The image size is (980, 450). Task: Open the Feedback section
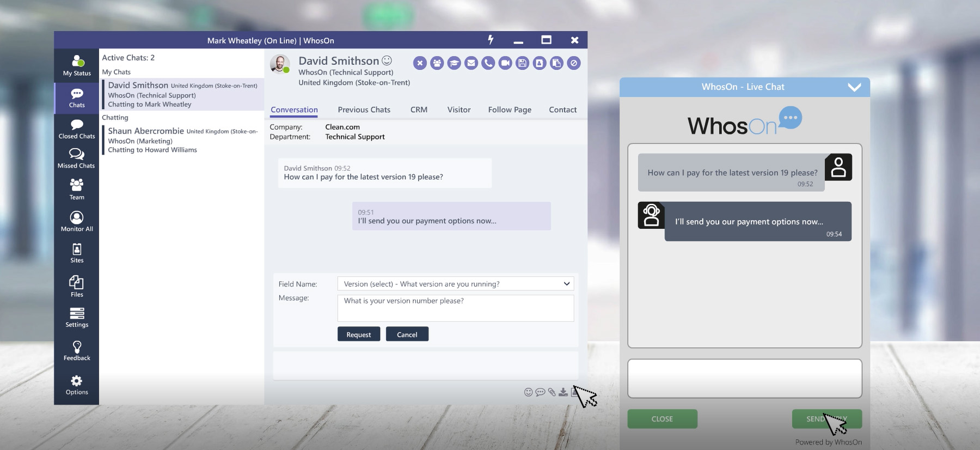point(77,350)
